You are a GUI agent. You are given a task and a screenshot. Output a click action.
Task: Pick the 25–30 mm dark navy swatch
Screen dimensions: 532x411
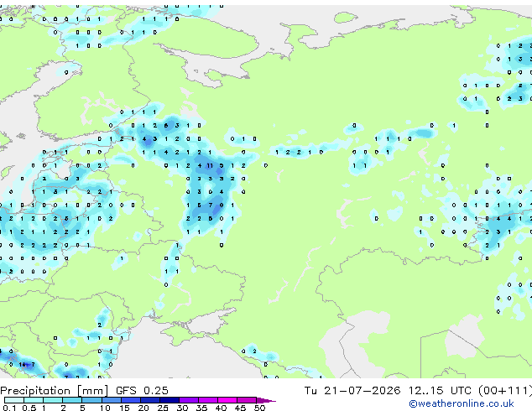tap(170, 400)
